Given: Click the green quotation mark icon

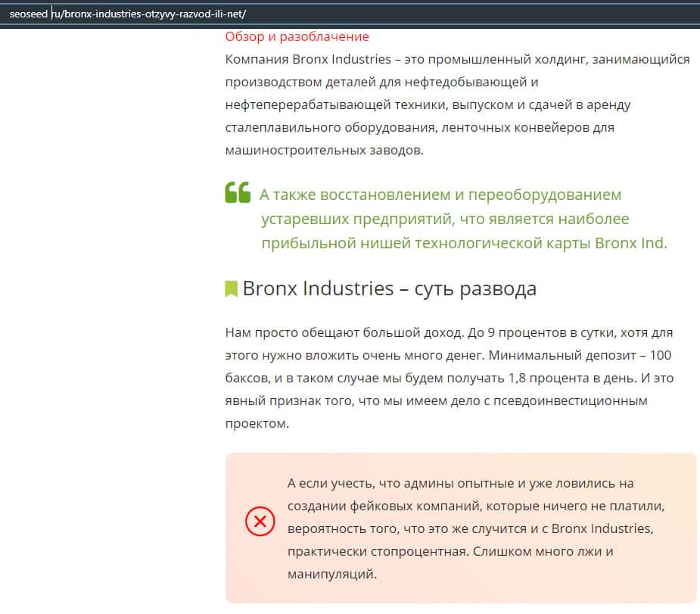Looking at the screenshot, I should pyautogui.click(x=238, y=193).
